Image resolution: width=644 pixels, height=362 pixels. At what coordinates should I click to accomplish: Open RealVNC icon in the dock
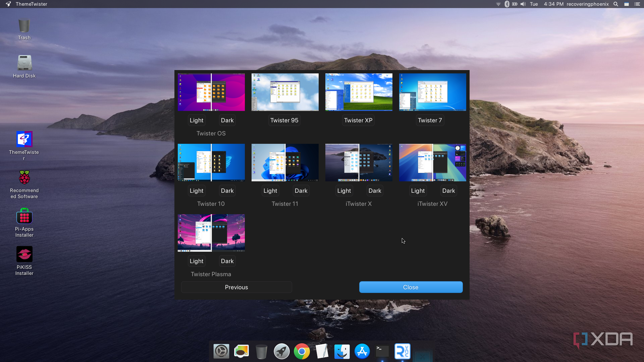click(402, 352)
